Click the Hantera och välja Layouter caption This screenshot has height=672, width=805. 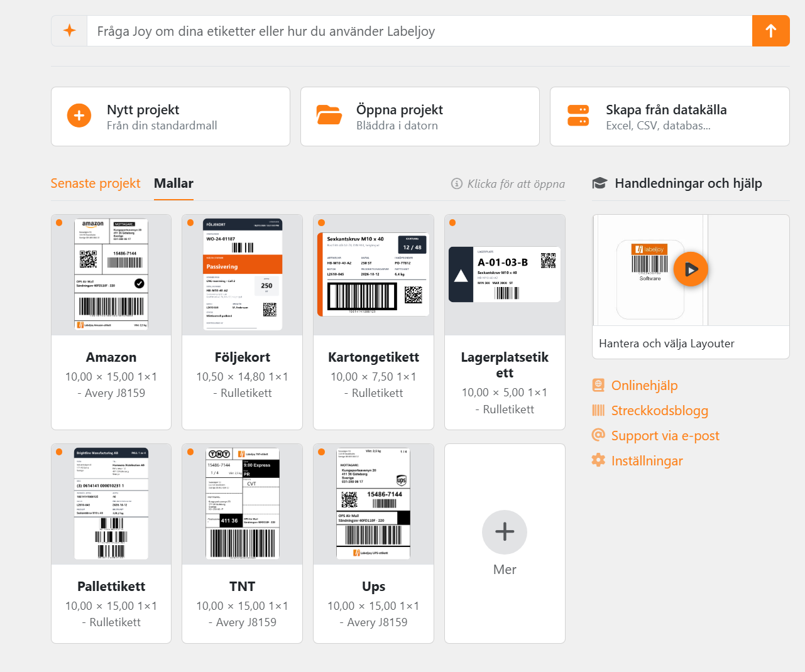coord(667,343)
